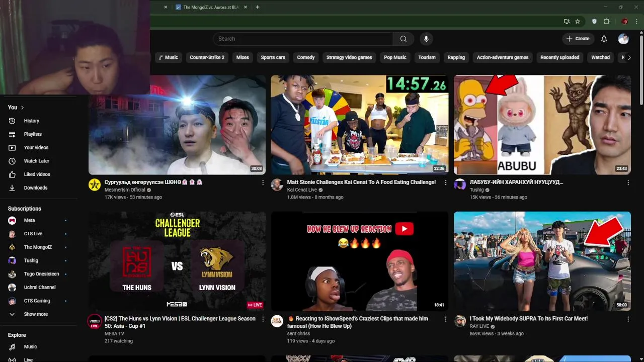Click the search magnifier button
The width and height of the screenshot is (644, 362).
tap(403, 39)
